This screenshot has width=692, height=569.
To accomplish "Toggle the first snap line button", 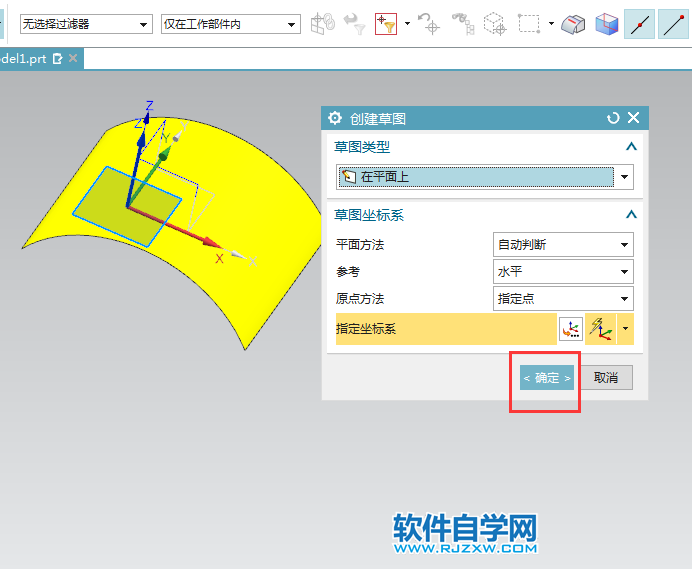I will 640,24.
